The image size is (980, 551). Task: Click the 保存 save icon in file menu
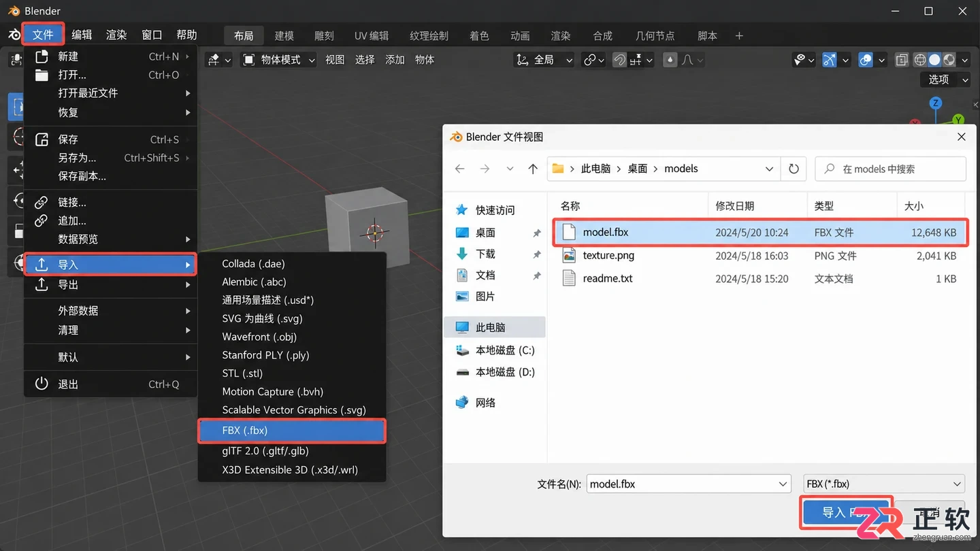pyautogui.click(x=42, y=139)
